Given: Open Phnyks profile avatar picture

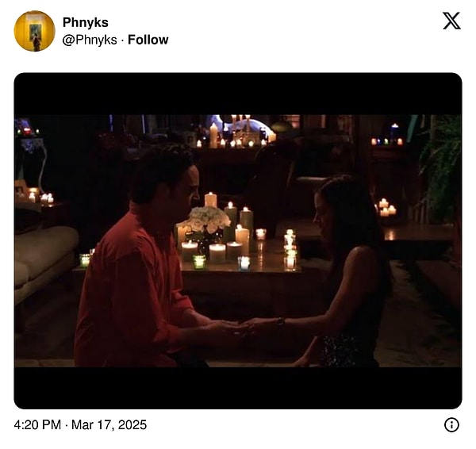Looking at the screenshot, I should [x=35, y=31].
